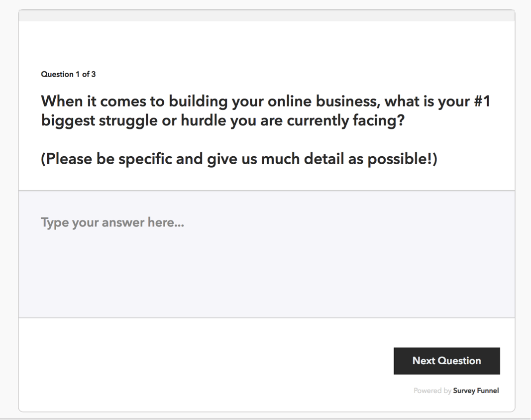Screen dimensions: 531x420
Task: Click the '1 of 3' counter text
Action: pos(86,74)
